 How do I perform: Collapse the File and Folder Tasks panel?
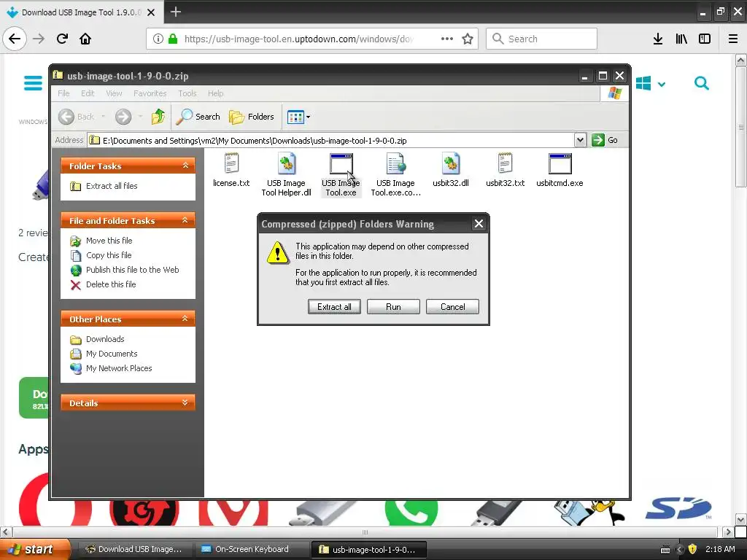(x=185, y=220)
